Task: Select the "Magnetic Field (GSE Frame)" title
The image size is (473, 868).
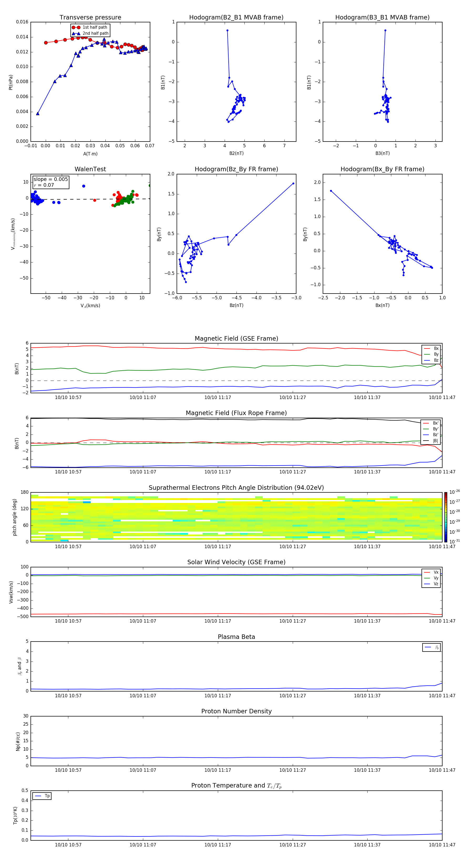Action: (236, 339)
